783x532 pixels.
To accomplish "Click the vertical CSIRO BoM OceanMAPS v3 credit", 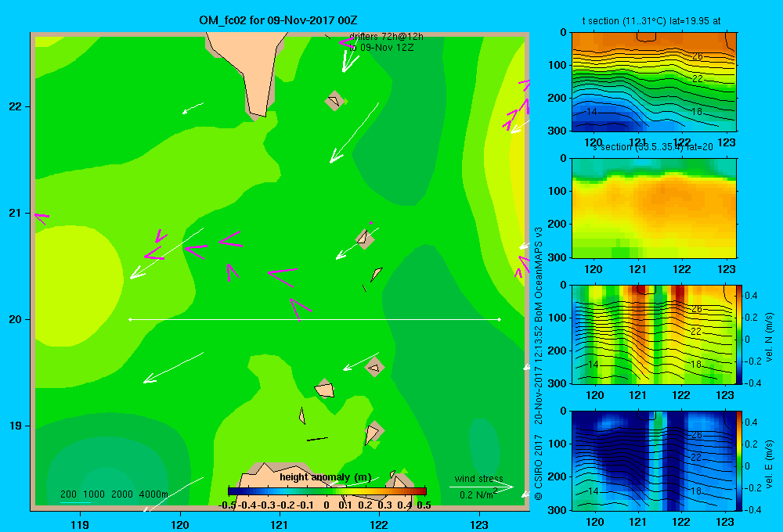I will (539, 363).
